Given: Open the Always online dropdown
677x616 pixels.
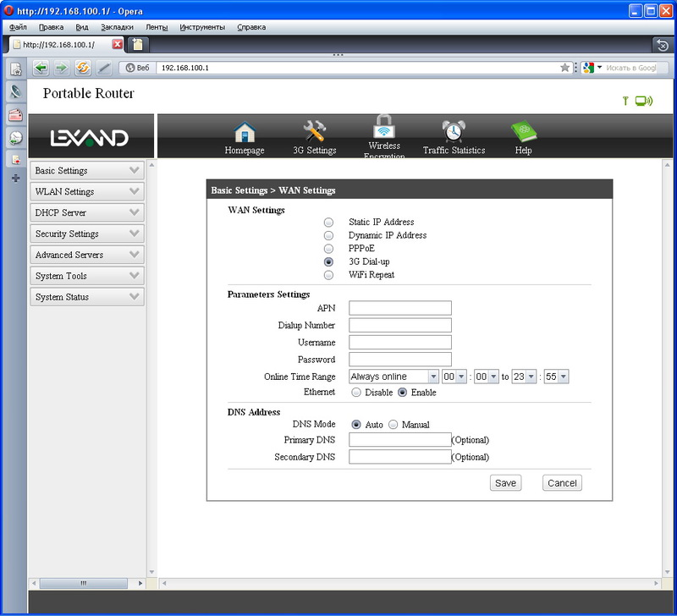Looking at the screenshot, I should pos(394,377).
